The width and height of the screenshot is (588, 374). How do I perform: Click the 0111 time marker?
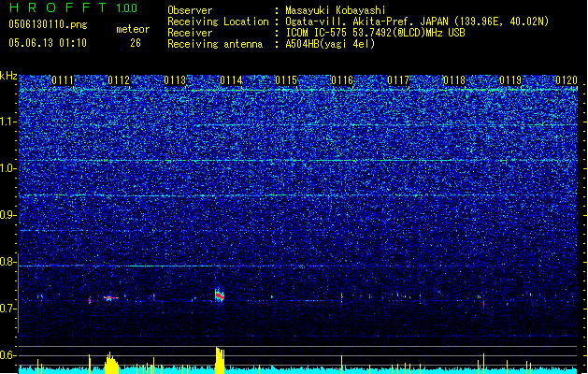pyautogui.click(x=63, y=80)
